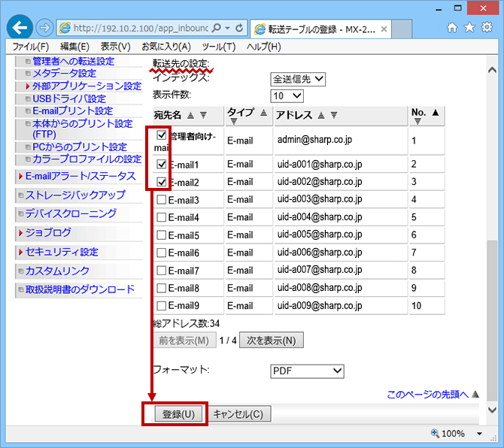Image resolution: width=504 pixels, height=448 pixels.
Task: Open the ツール(T) menu
Action: click(218, 47)
